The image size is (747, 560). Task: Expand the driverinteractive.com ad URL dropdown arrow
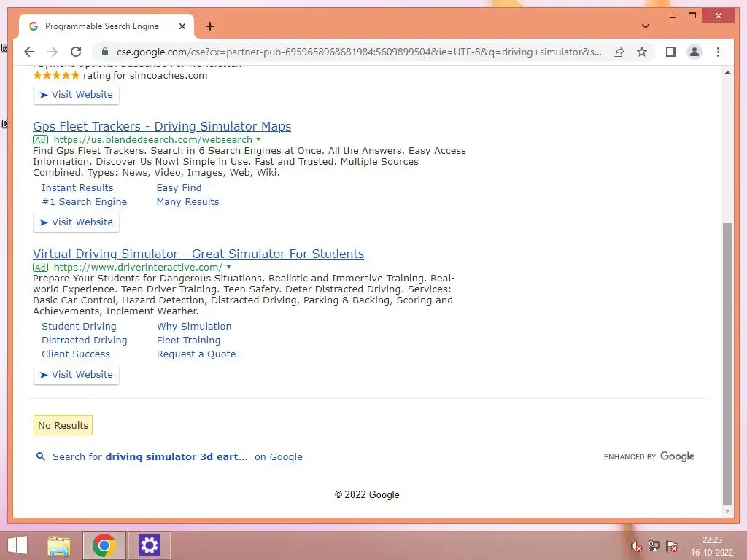point(228,267)
